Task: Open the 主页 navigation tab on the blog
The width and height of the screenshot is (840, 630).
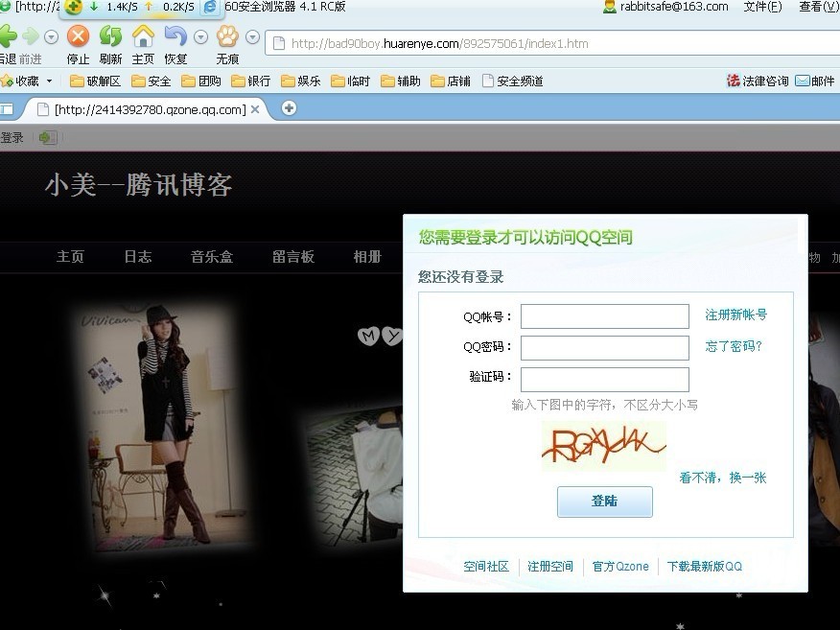Action: point(70,257)
